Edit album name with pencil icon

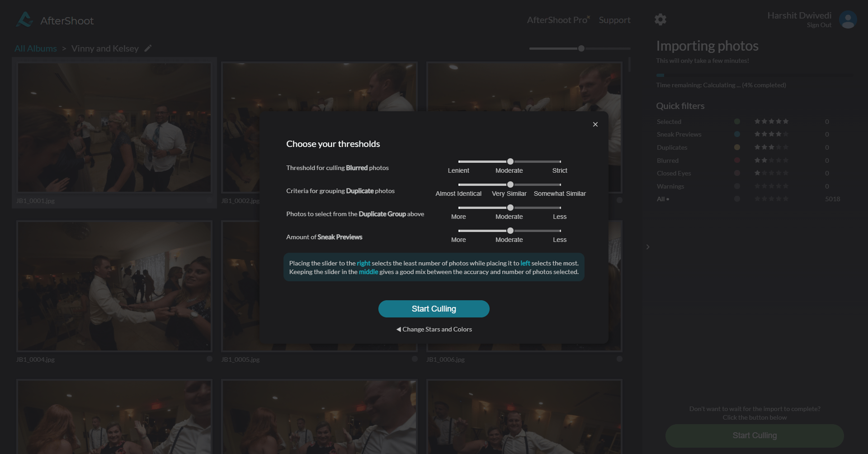[x=148, y=48]
